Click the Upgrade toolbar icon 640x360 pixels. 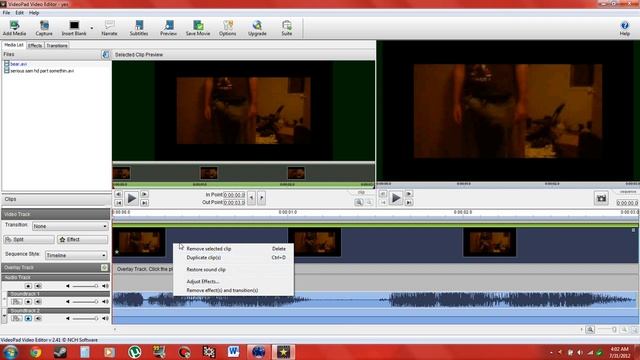(257, 28)
